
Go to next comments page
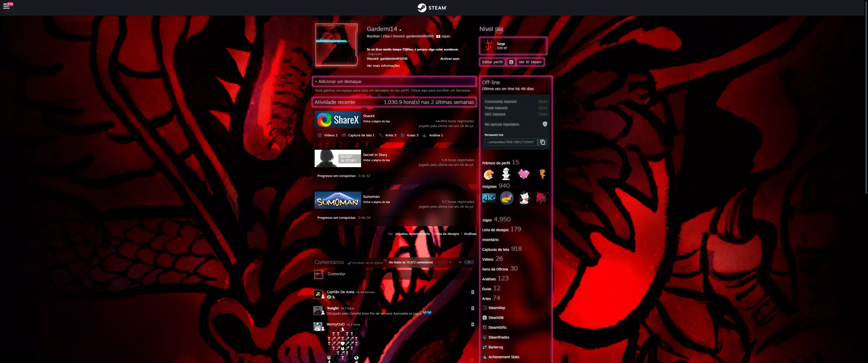point(469,262)
